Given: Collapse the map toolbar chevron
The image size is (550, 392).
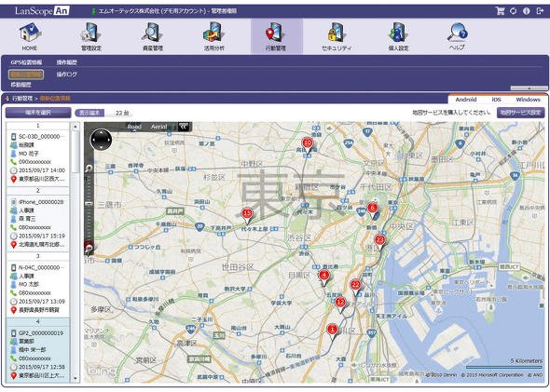Looking at the screenshot, I should (x=184, y=127).
